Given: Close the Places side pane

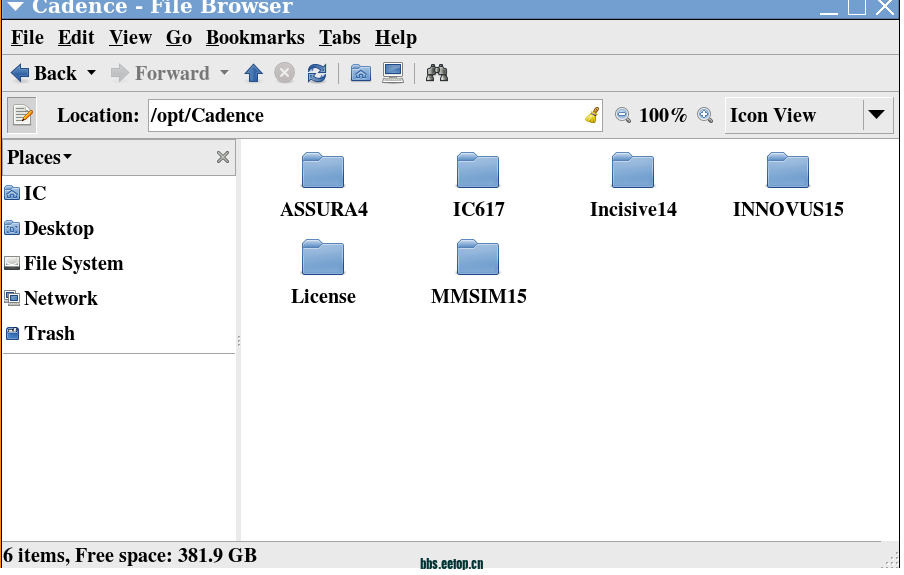Looking at the screenshot, I should point(223,157).
